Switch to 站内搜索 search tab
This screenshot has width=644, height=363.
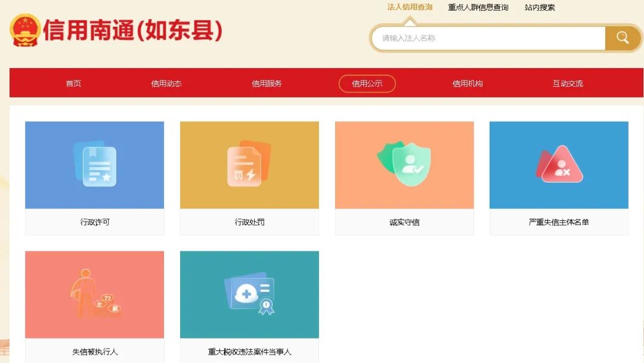pyautogui.click(x=540, y=7)
